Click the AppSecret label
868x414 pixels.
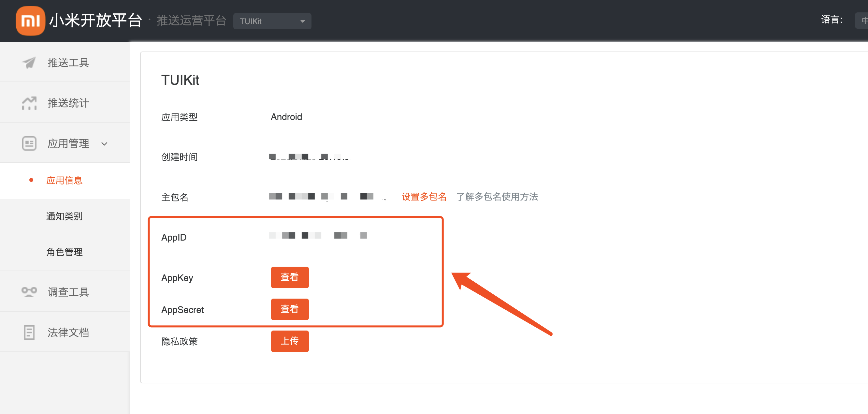pos(183,310)
